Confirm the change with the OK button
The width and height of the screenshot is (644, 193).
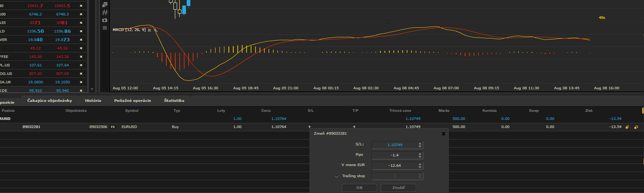(359, 188)
